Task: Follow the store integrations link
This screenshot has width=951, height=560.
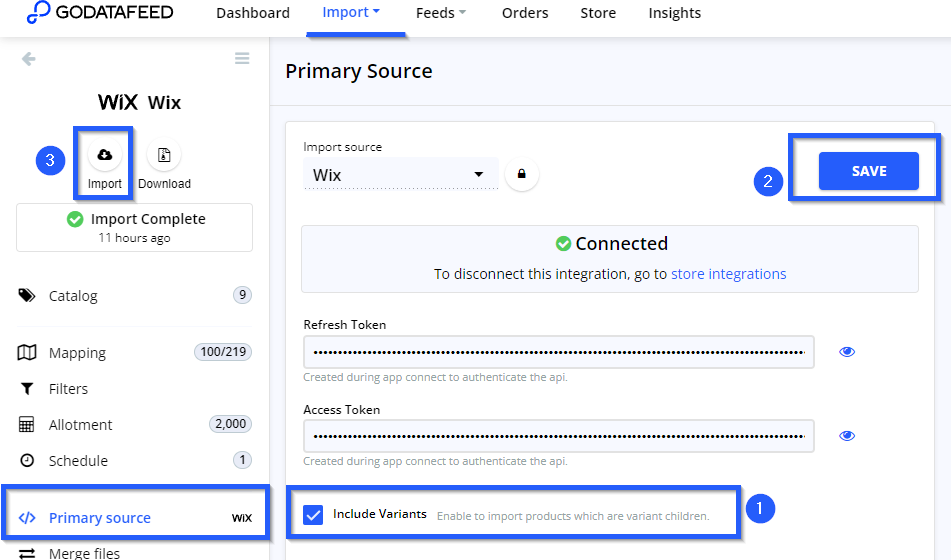Action: 728,274
